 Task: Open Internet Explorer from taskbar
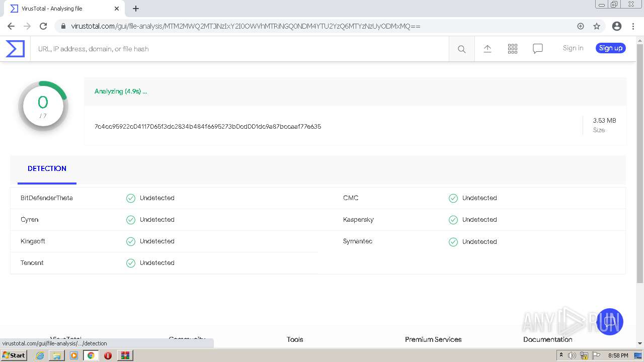40,355
